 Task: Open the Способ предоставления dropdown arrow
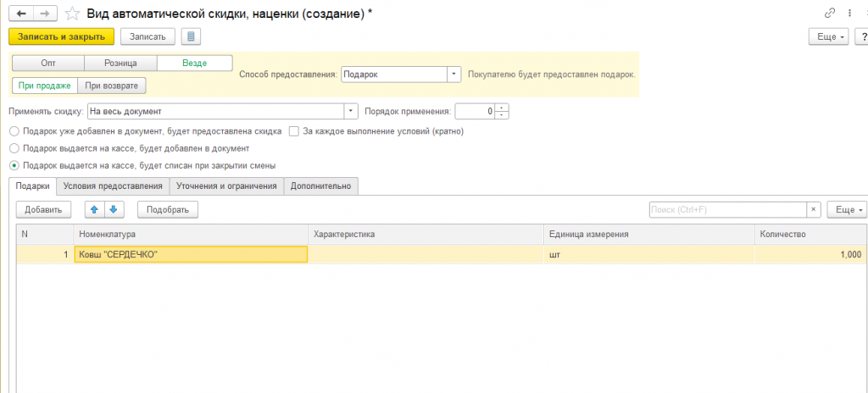[x=454, y=75]
